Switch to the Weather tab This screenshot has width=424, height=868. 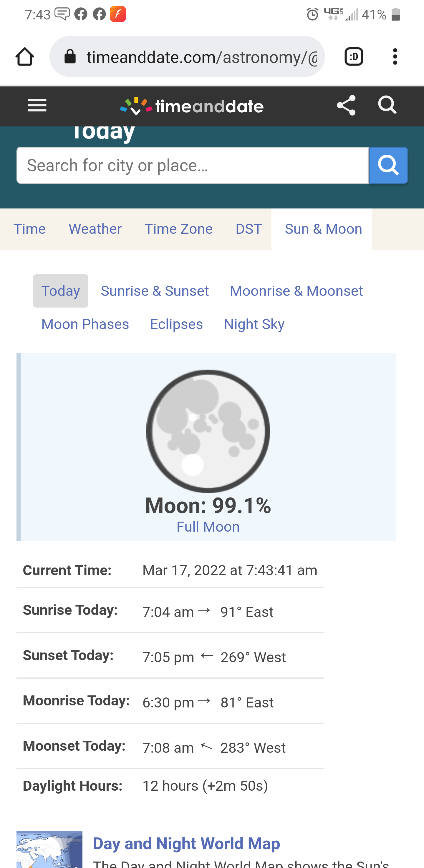(x=95, y=229)
